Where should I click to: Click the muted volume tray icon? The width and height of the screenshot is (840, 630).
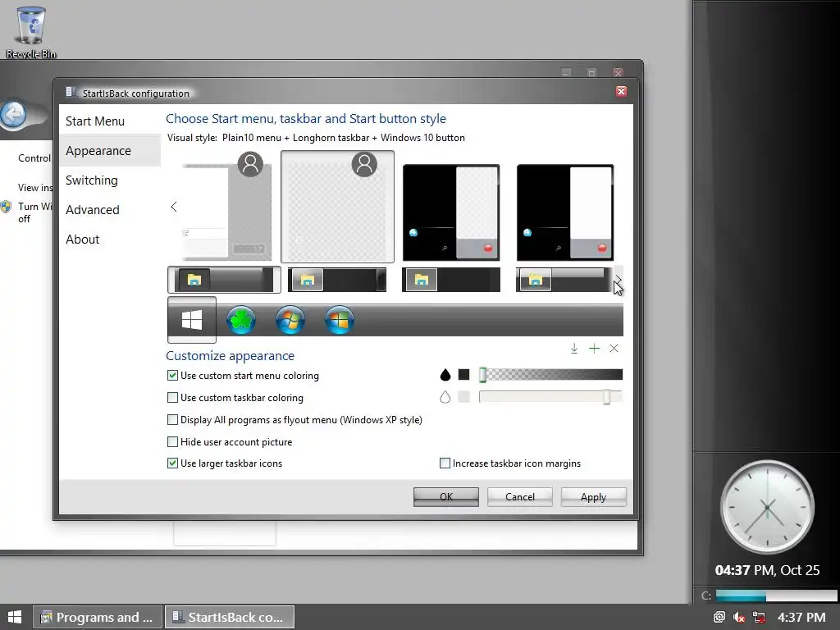click(739, 617)
